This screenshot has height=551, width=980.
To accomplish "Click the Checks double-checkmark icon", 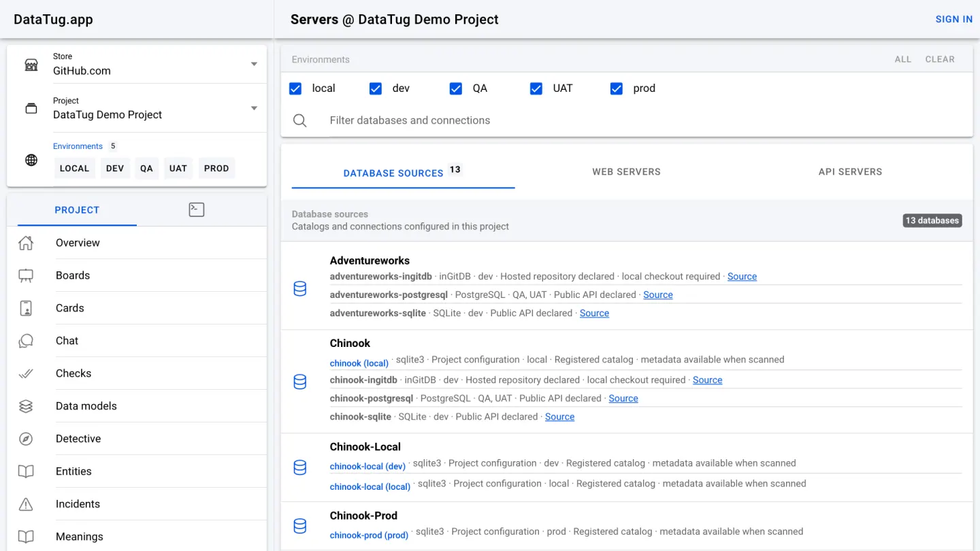I will point(26,373).
